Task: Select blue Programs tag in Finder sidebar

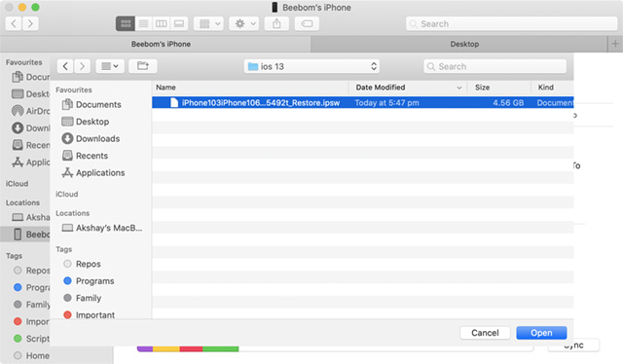Action: click(x=32, y=287)
